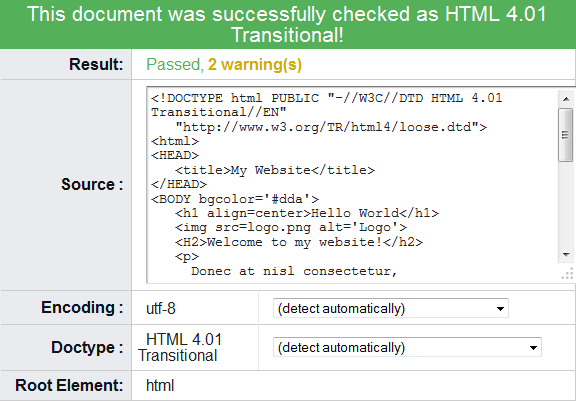Click the green success banner heading text
The image size is (576, 401).
click(x=287, y=25)
